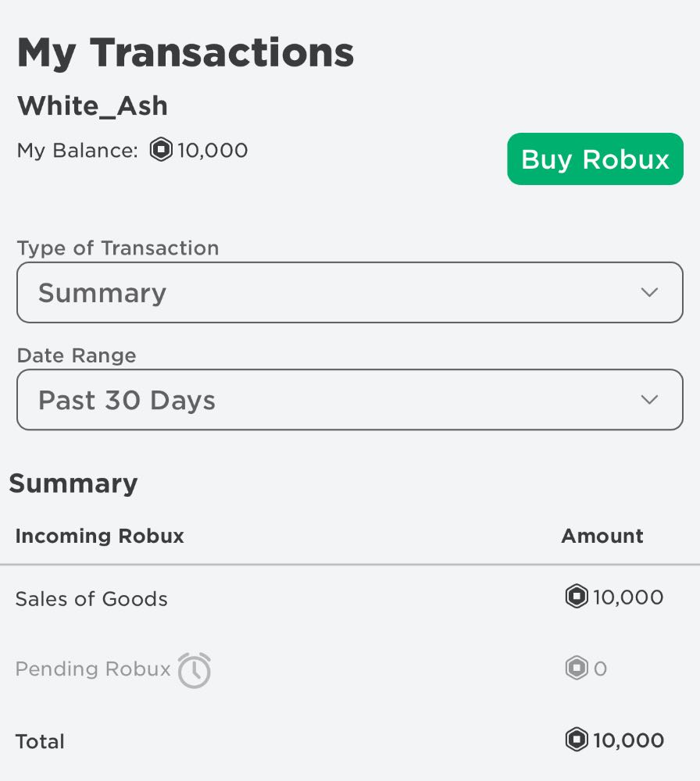The width and height of the screenshot is (700, 781).
Task: Click the Pending Robux clock icon
Action: pyautogui.click(x=194, y=670)
